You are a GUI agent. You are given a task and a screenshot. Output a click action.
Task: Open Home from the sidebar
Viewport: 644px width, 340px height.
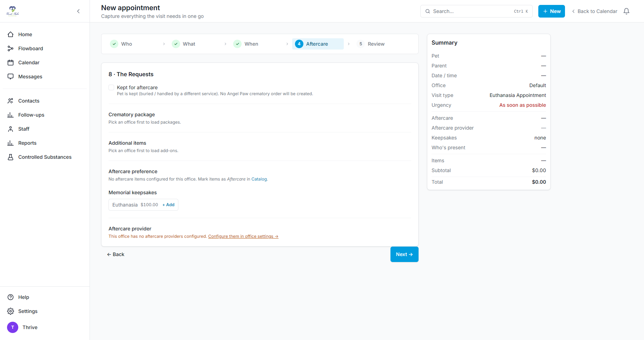(45, 34)
